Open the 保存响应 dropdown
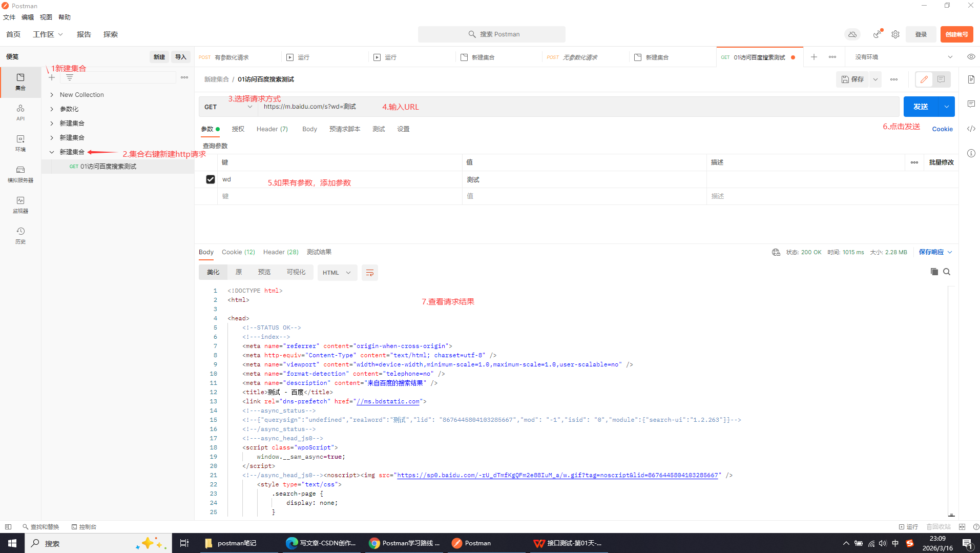 [x=935, y=252]
